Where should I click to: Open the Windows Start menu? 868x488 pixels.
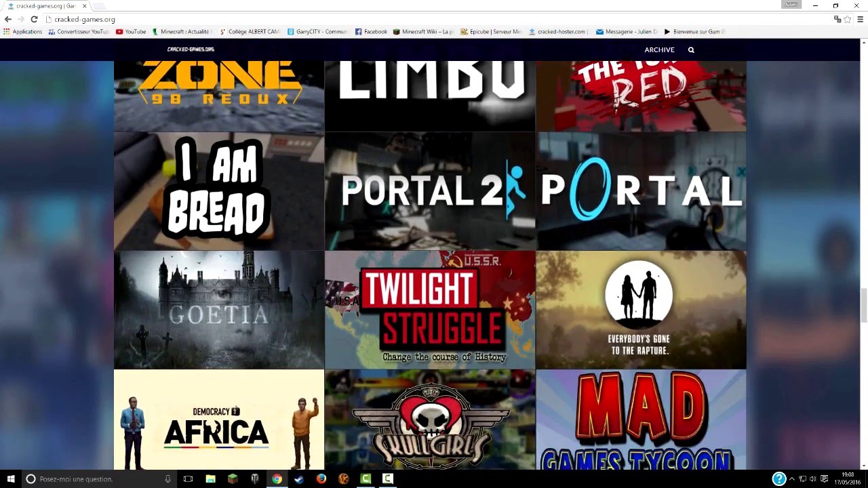tap(11, 479)
